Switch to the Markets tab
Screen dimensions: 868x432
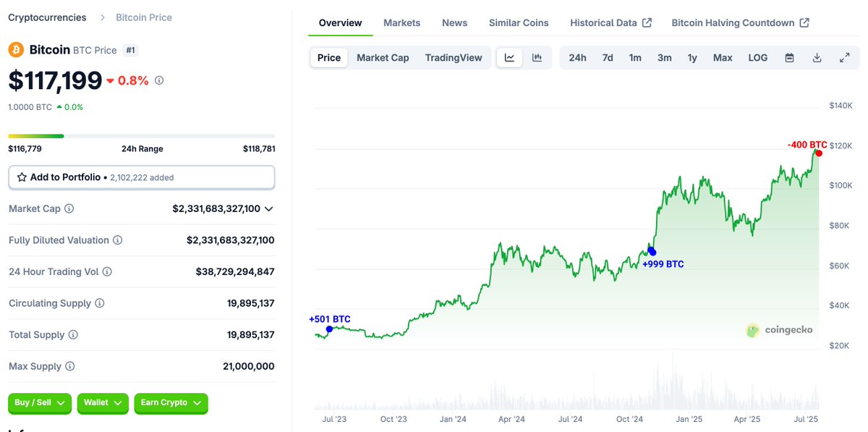click(401, 23)
